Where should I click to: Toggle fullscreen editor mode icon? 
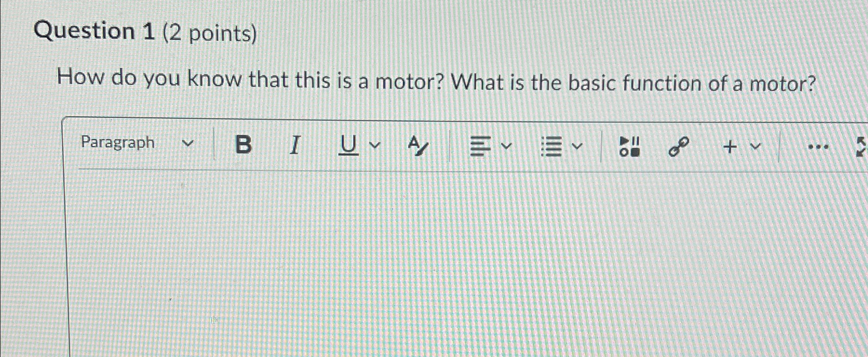pyautogui.click(x=861, y=147)
